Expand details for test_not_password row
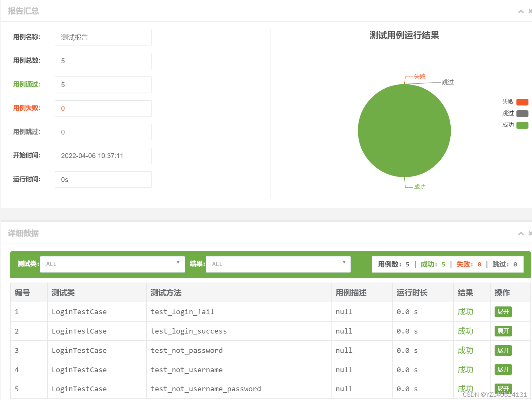 pyautogui.click(x=503, y=350)
